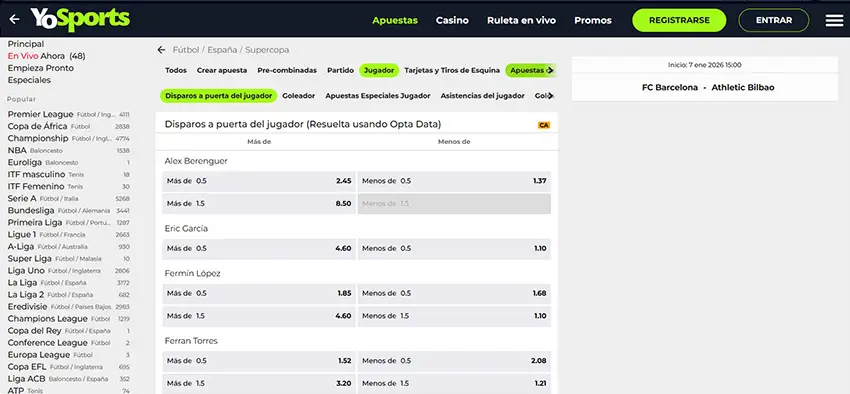Click the ENTRAR button
The width and height of the screenshot is (850, 394).
774,20
